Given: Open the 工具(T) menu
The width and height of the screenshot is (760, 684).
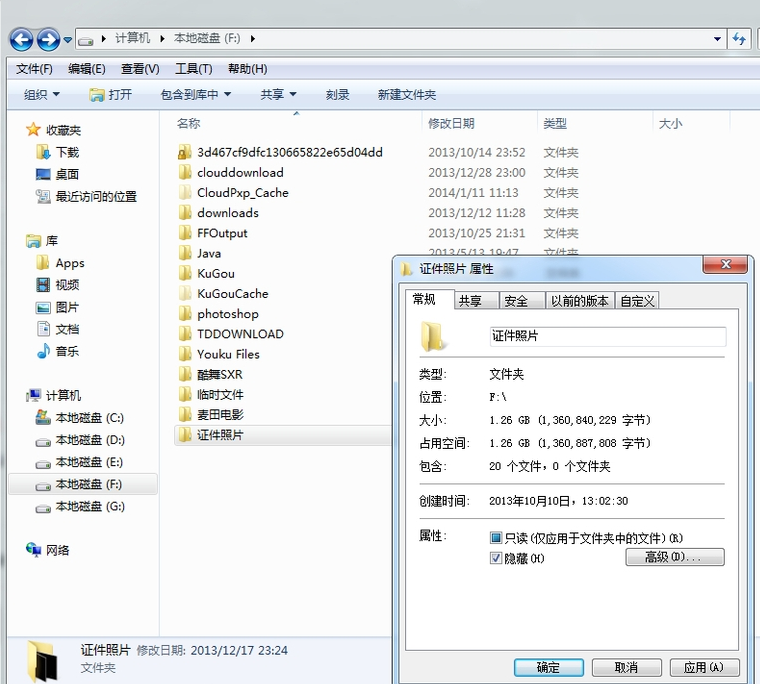Looking at the screenshot, I should pos(193,69).
